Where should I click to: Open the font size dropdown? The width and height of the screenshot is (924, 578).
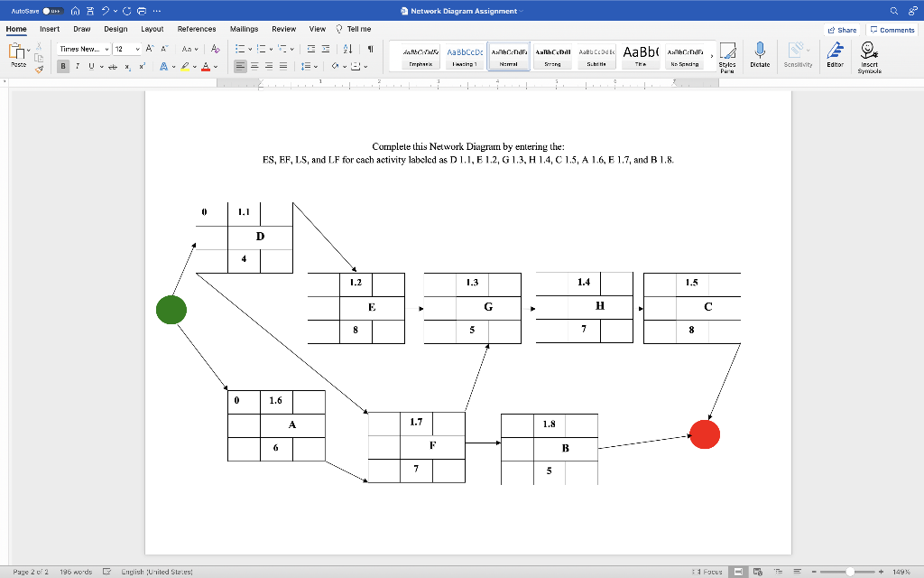pyautogui.click(x=137, y=48)
